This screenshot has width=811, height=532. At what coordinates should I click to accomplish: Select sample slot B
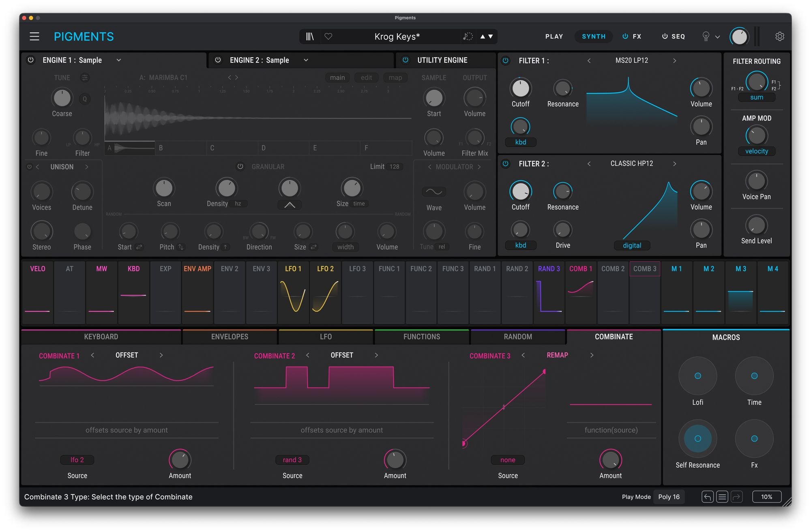point(180,148)
